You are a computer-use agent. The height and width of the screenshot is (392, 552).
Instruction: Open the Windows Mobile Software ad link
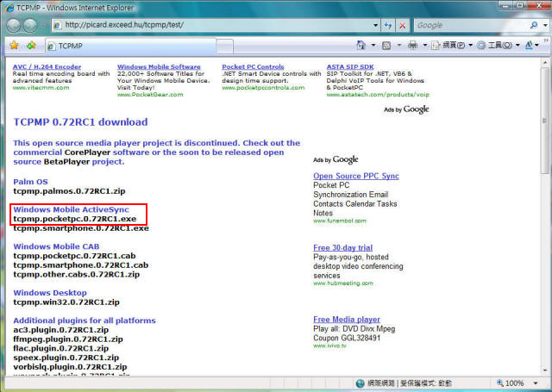click(159, 66)
